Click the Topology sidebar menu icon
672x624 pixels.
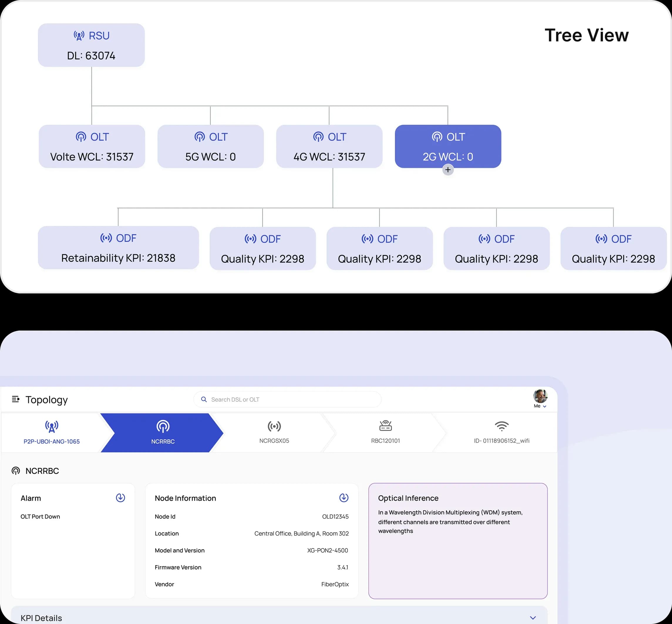16,399
